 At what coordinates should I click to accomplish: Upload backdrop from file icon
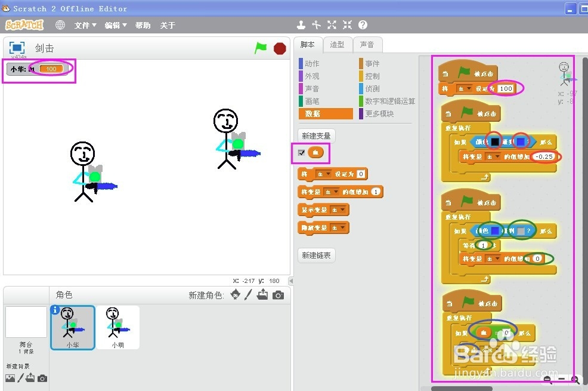(30, 377)
